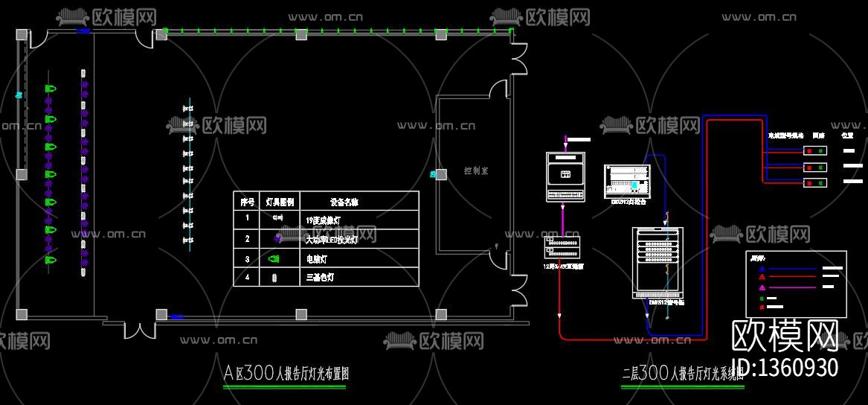Select the 19度成像灯 legend symbol in table row 1

pyautogui.click(x=277, y=219)
